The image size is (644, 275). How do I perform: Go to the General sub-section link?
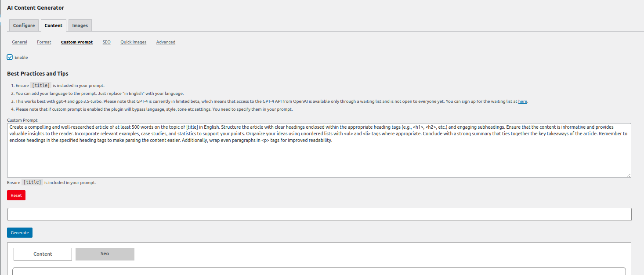[x=20, y=42]
